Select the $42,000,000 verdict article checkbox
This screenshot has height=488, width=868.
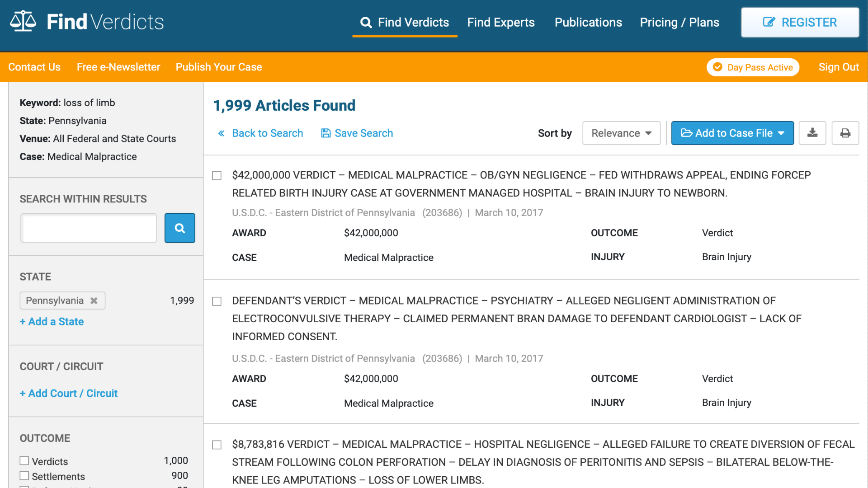[x=217, y=176]
